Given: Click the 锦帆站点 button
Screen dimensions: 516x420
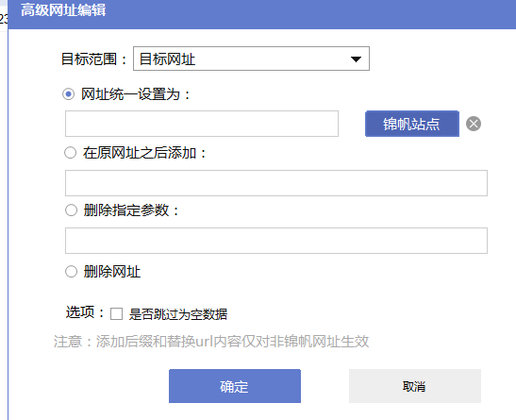Looking at the screenshot, I should click(412, 124).
